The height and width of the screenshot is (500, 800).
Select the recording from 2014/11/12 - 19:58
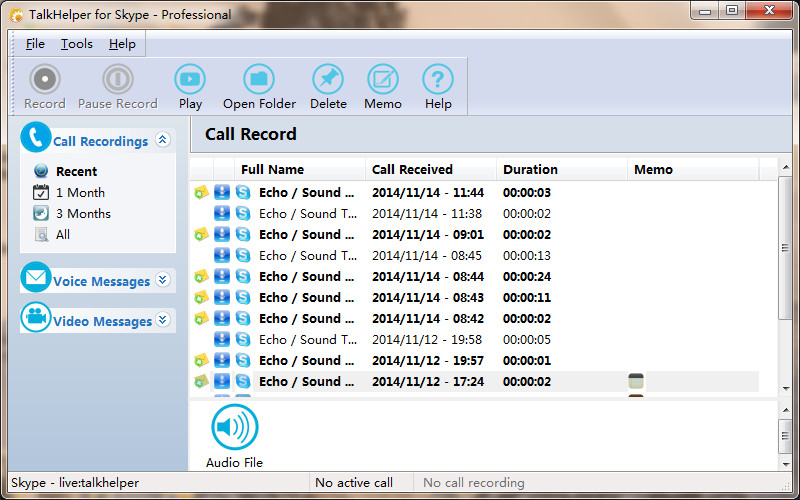[x=474, y=339]
